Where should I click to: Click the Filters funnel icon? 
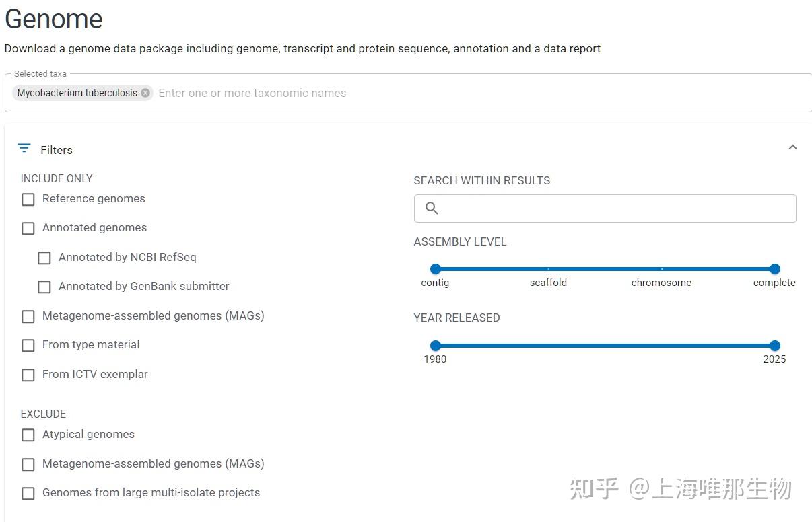24,148
